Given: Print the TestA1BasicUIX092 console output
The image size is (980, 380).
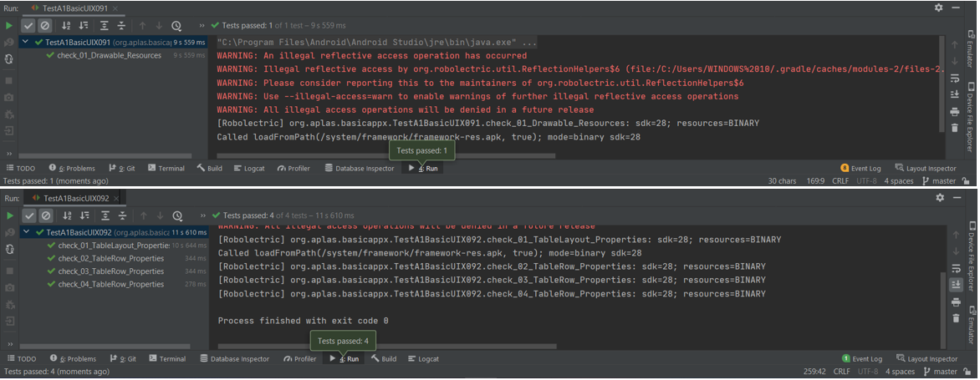Looking at the screenshot, I should [x=955, y=302].
